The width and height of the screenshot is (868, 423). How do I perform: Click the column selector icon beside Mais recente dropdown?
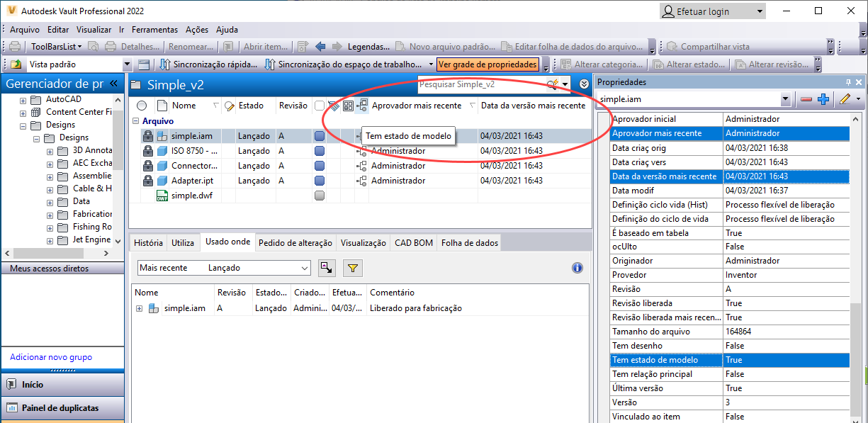pos(326,268)
